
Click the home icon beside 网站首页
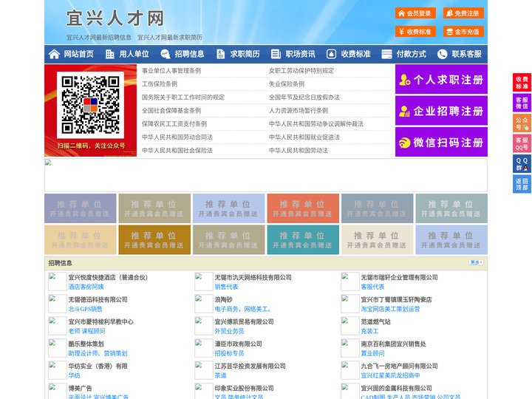tap(54, 54)
